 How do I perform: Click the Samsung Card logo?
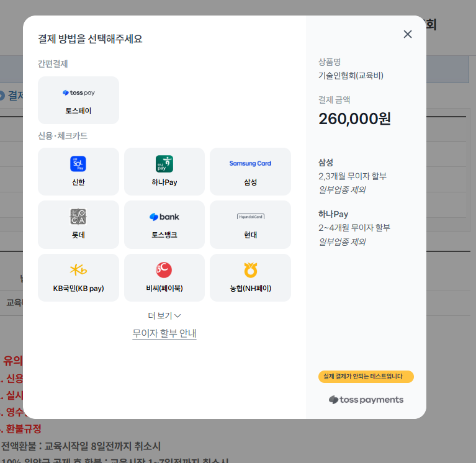[250, 163]
